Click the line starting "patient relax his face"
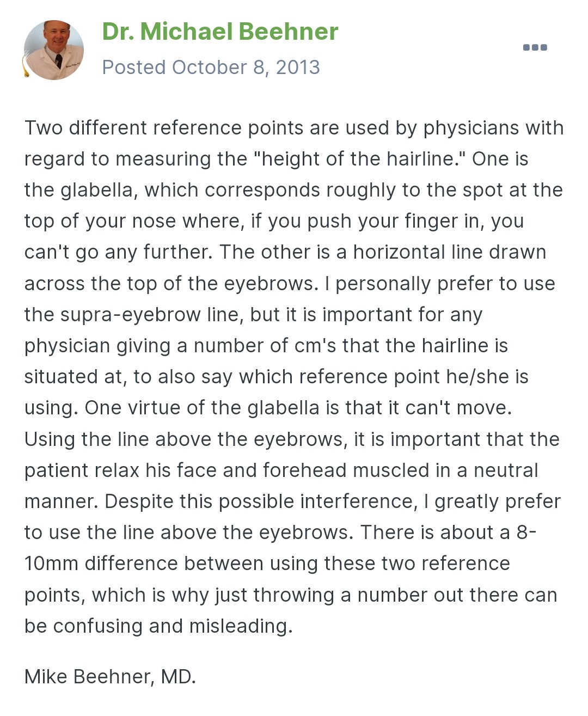 click(281, 470)
